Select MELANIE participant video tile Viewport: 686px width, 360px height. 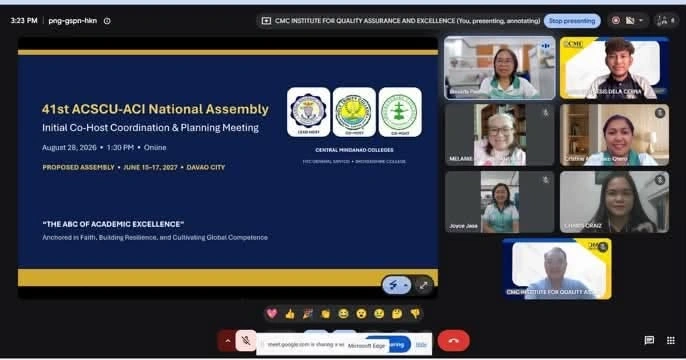500,135
